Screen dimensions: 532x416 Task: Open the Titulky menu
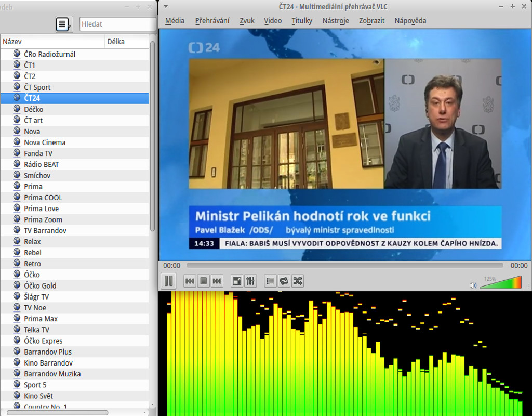302,21
